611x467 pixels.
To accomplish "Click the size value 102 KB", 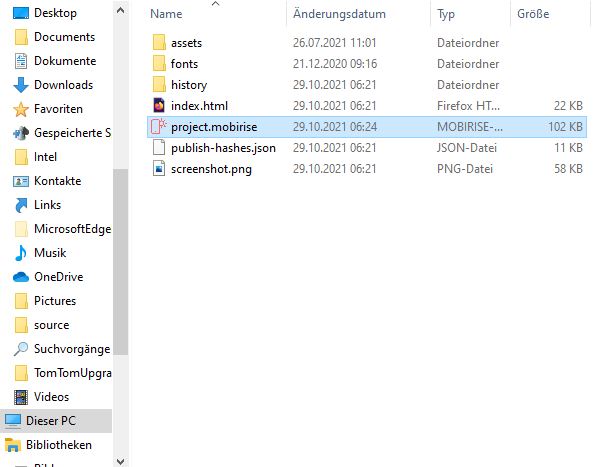I will (x=565, y=127).
